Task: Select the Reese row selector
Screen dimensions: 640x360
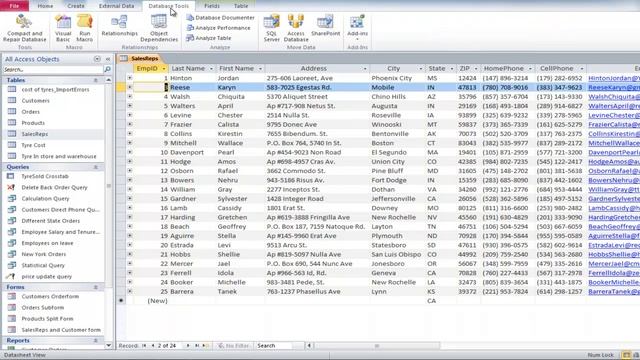Action: click(x=121, y=87)
